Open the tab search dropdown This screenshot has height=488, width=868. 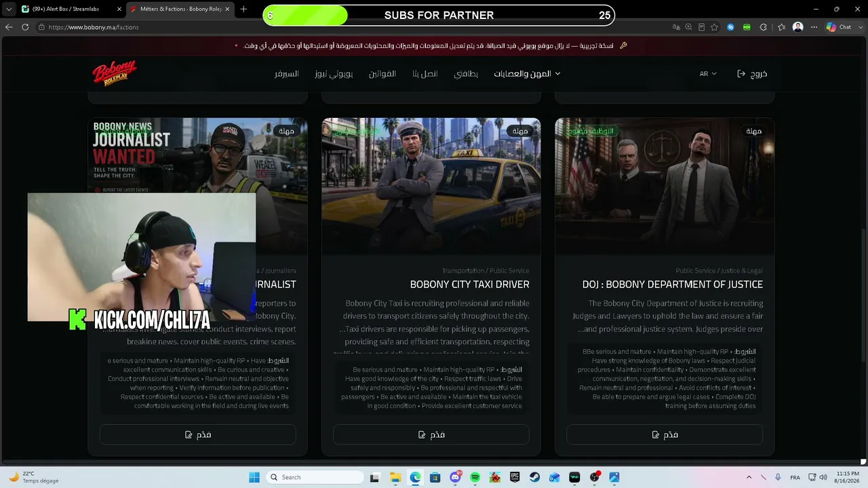[8, 9]
